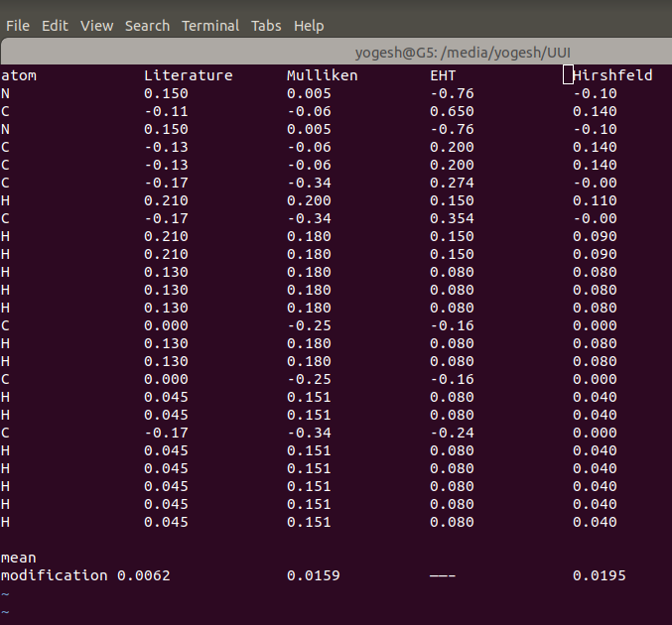Viewport: 672px width, 625px height.
Task: Click the 'Mulliken' column header
Action: click(322, 75)
